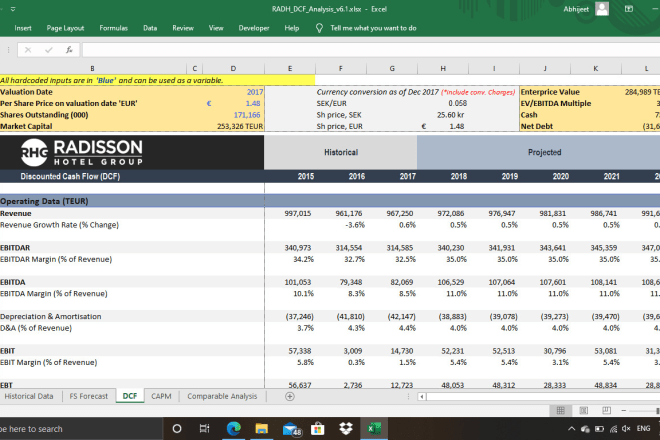Switch to Page Break Preview icon

point(606,410)
